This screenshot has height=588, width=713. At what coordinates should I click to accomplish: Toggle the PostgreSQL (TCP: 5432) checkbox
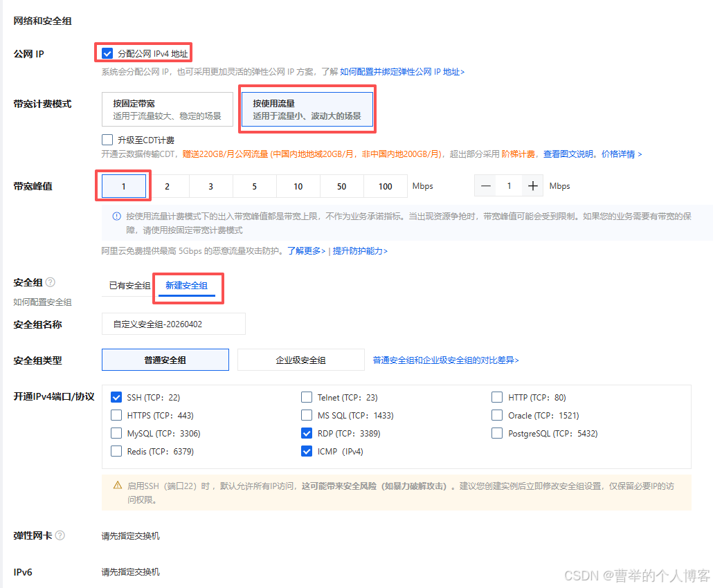pyautogui.click(x=497, y=433)
